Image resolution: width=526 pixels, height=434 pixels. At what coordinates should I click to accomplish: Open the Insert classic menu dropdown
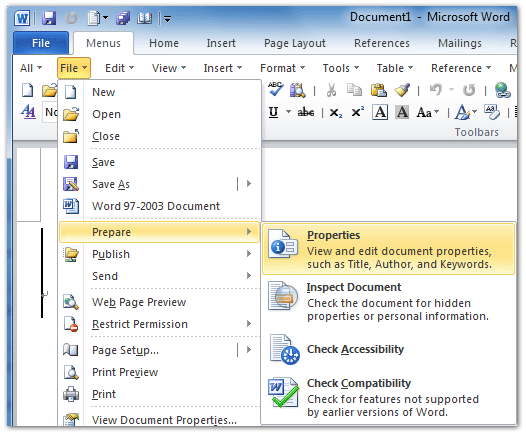pyautogui.click(x=222, y=68)
